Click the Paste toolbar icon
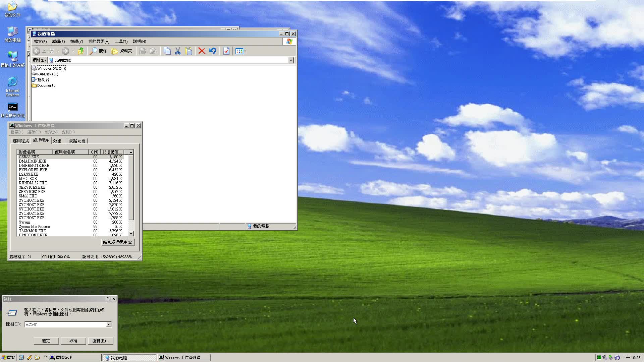The height and width of the screenshot is (362, 644). tap(189, 51)
